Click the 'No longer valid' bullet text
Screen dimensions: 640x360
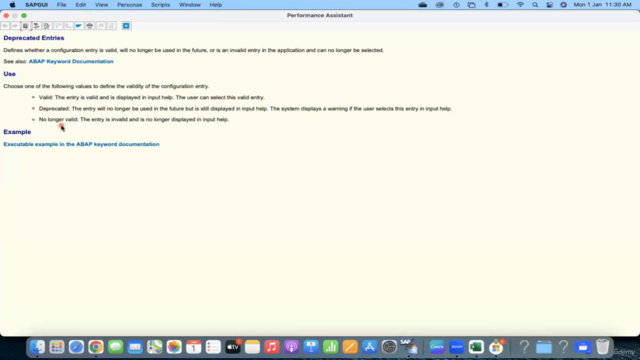133,120
